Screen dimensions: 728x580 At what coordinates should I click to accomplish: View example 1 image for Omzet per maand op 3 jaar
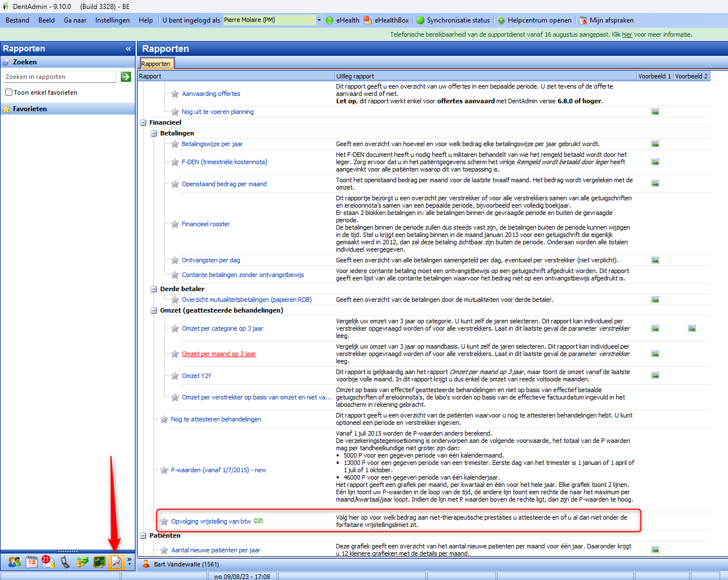(x=655, y=354)
